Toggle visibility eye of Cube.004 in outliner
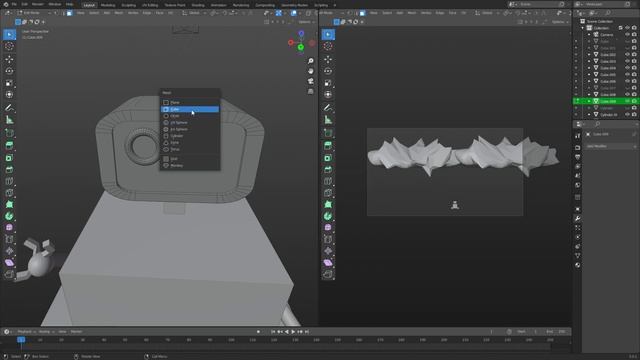640x360 pixels. [627, 68]
